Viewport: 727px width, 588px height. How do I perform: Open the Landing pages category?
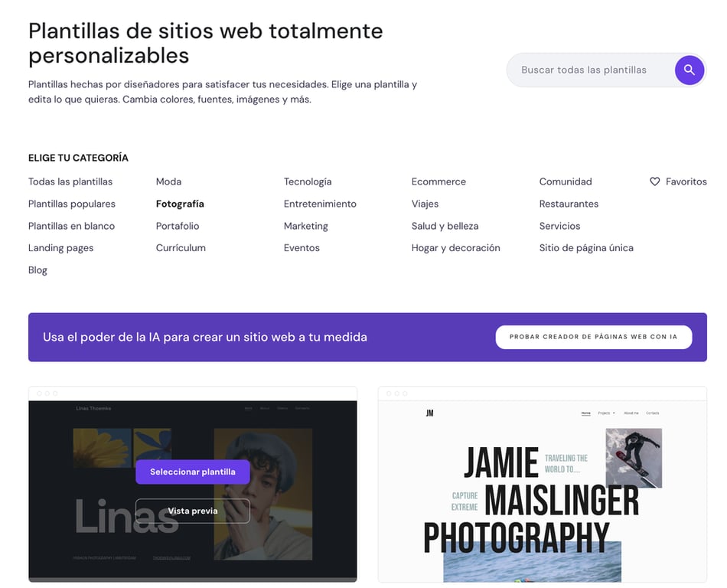[x=60, y=247]
